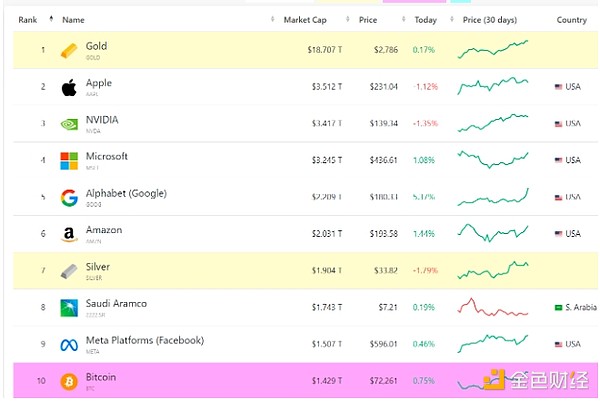Click the Bitcoin logo icon
Viewport: 600px width, 401px height.
coord(69,382)
